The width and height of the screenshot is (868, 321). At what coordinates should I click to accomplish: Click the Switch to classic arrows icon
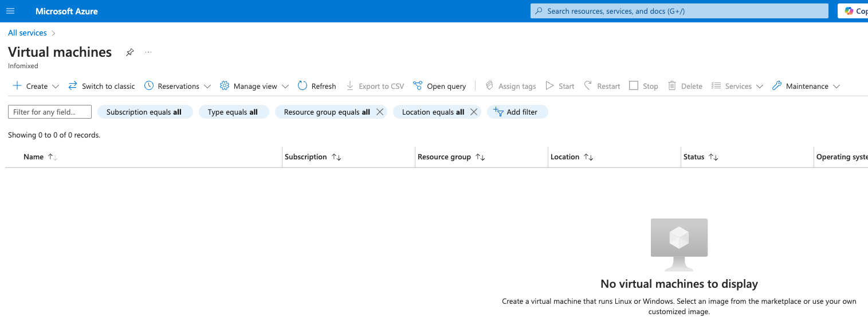tap(73, 86)
